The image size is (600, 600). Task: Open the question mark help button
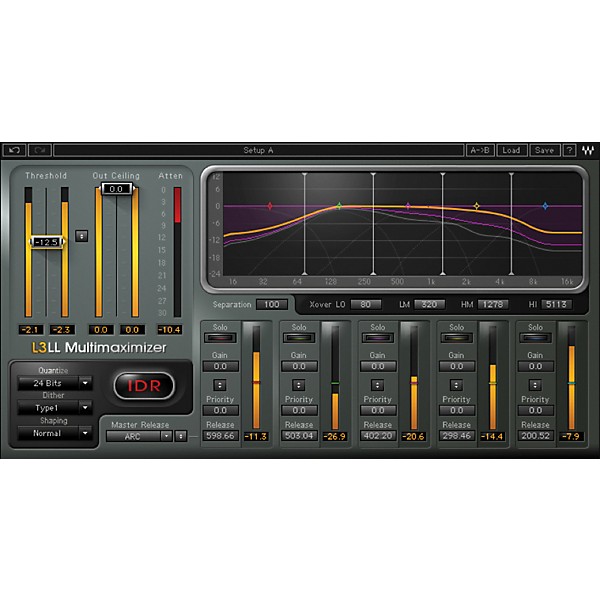pyautogui.click(x=569, y=150)
